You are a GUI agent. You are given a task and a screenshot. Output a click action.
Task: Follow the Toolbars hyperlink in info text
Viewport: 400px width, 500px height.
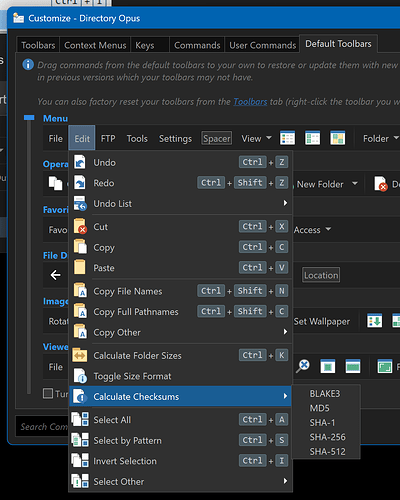[x=250, y=102]
